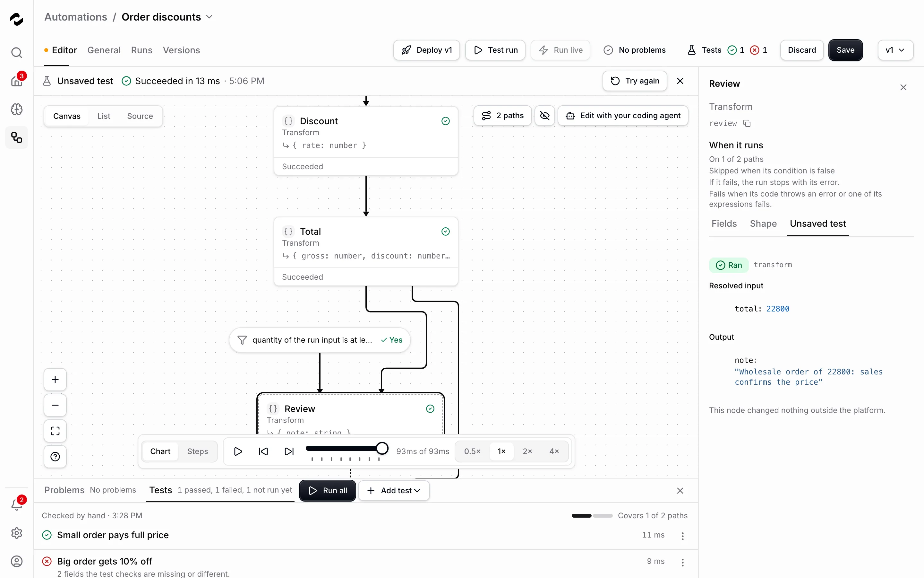Play the run timeline

pos(238,451)
